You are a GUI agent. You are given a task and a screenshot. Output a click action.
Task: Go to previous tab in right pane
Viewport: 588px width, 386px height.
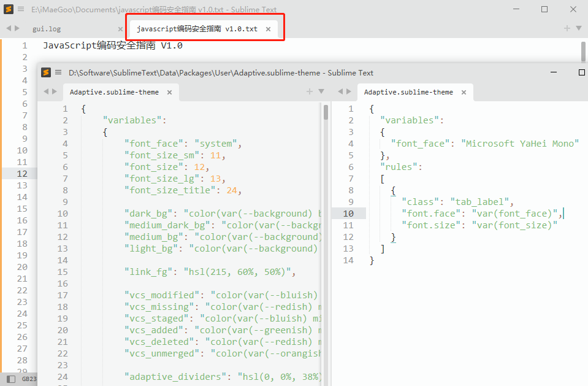click(x=340, y=91)
